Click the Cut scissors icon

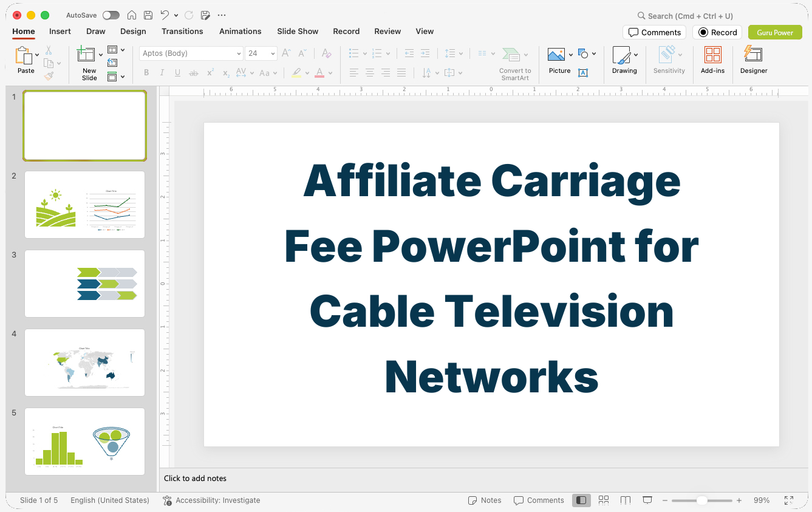(x=49, y=50)
